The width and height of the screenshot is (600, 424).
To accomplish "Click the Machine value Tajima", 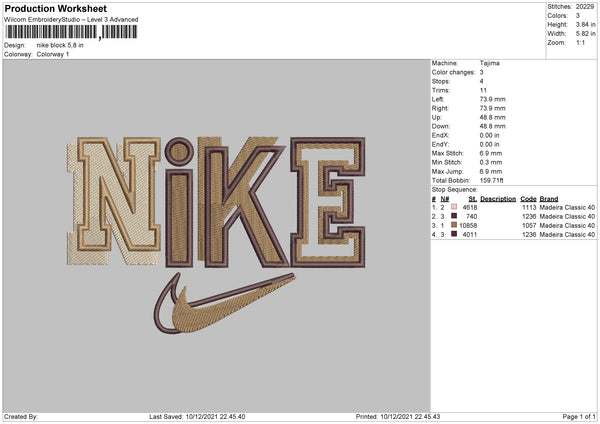I will click(x=490, y=63).
